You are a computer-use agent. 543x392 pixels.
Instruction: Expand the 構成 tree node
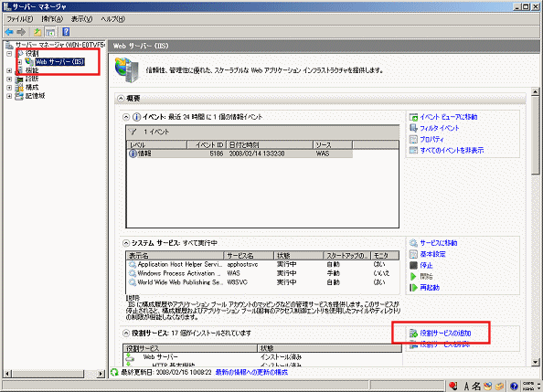(9, 88)
